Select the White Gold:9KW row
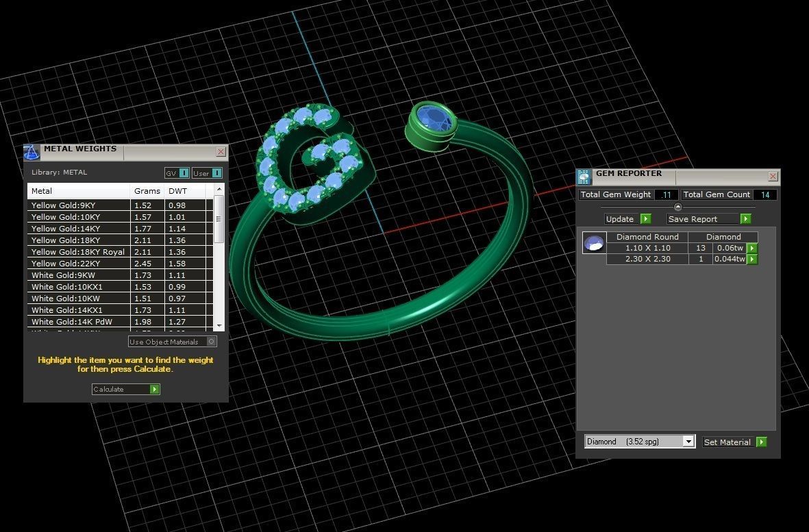The width and height of the screenshot is (809, 532). pyautogui.click(x=120, y=275)
